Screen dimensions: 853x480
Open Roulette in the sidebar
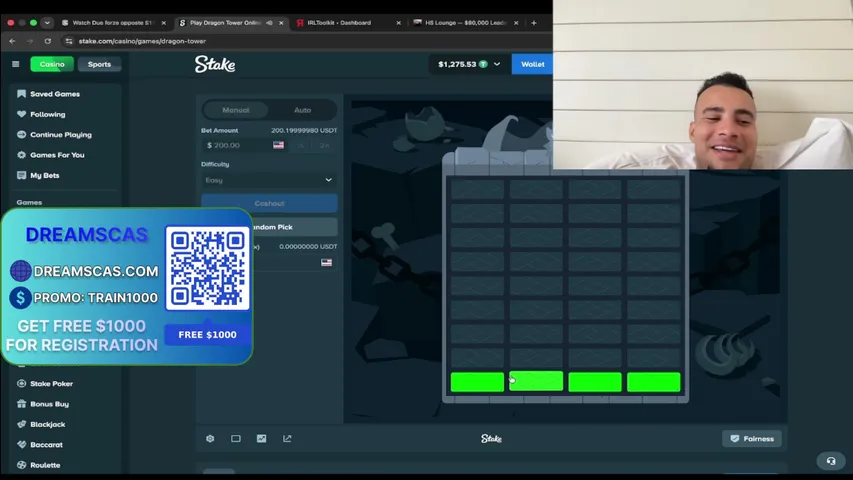[45, 465]
